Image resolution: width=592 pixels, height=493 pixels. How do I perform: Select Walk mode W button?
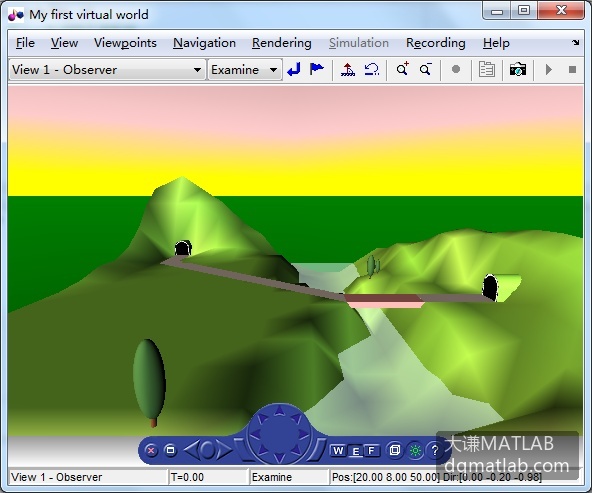(338, 450)
